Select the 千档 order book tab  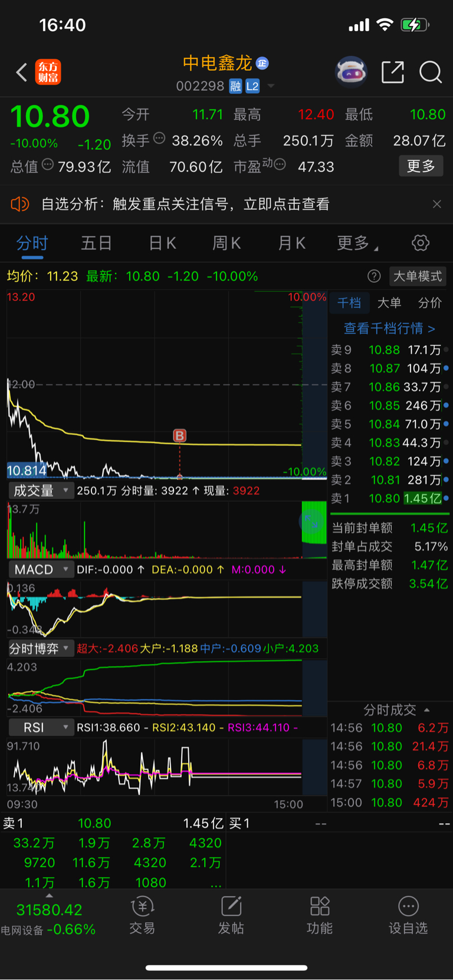[349, 303]
